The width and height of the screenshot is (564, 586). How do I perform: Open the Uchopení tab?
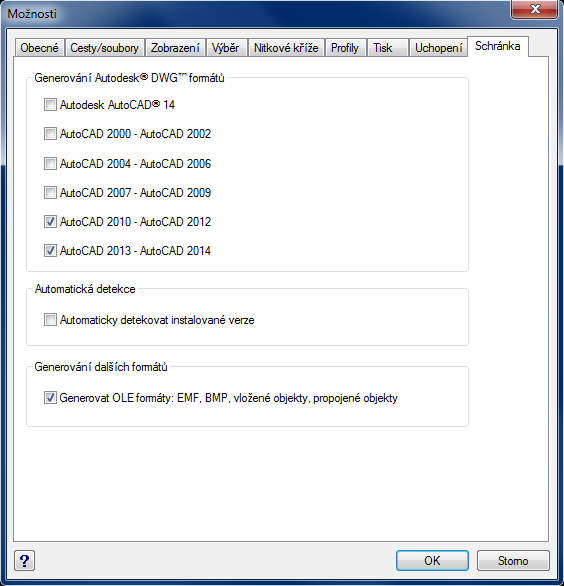(438, 48)
